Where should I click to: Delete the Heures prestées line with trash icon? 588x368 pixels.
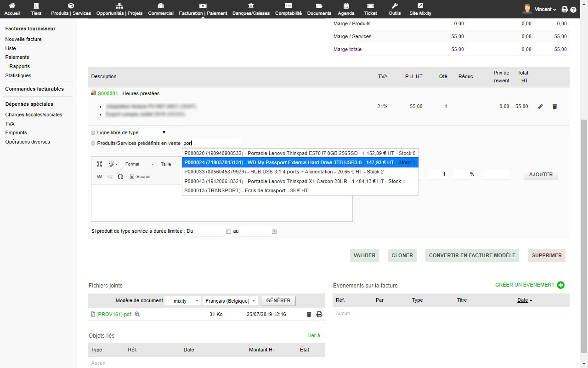click(554, 107)
